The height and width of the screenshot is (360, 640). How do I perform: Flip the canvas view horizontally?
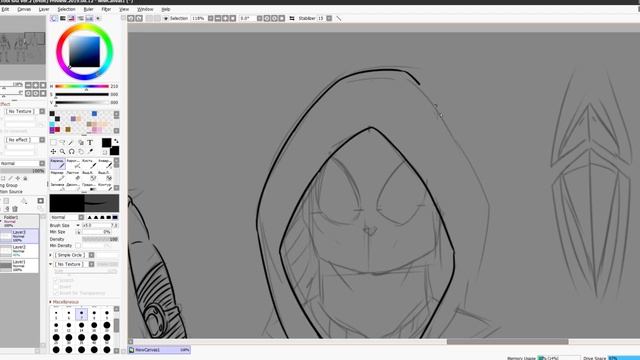[x=292, y=18]
